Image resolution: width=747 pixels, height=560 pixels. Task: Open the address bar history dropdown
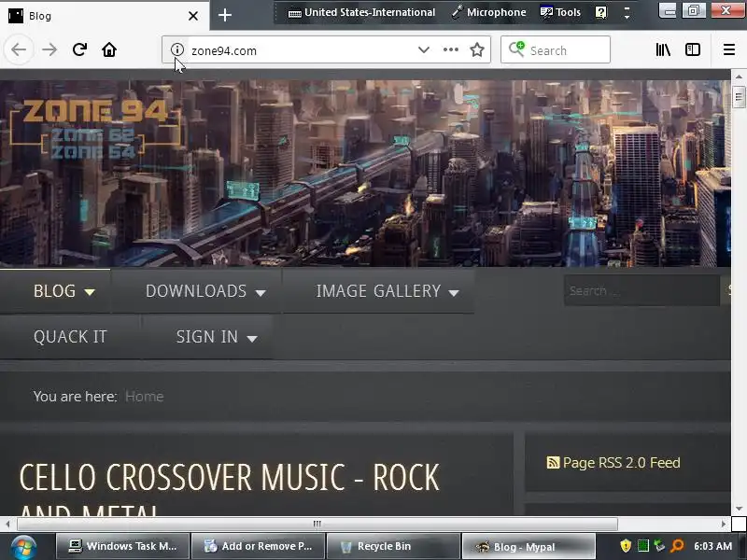click(x=424, y=49)
